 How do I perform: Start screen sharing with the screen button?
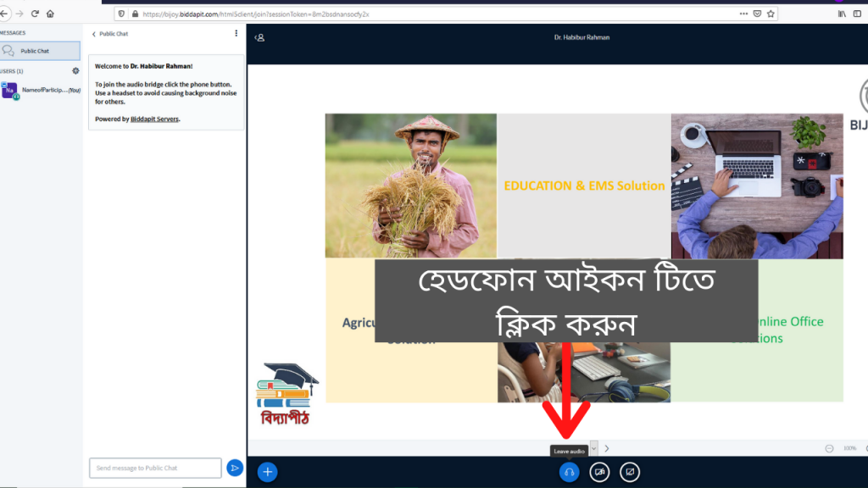630,472
